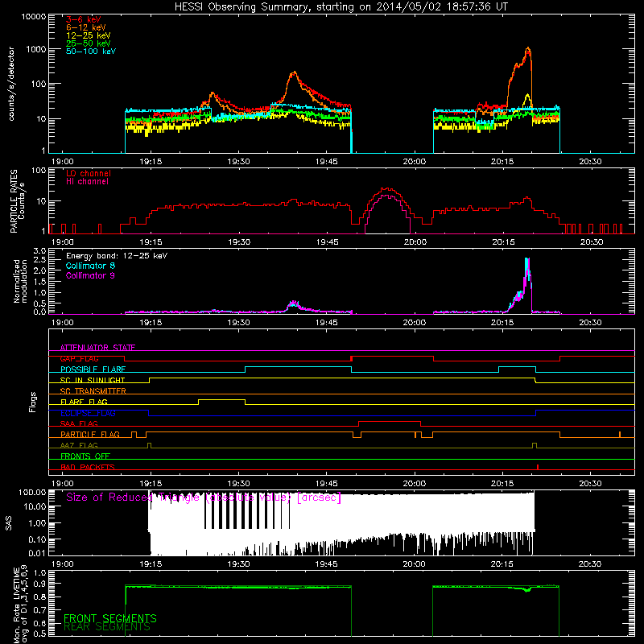Select the cyan 50-100 keV legend entry
Viewport: 644px width, 644px height.
click(x=91, y=52)
